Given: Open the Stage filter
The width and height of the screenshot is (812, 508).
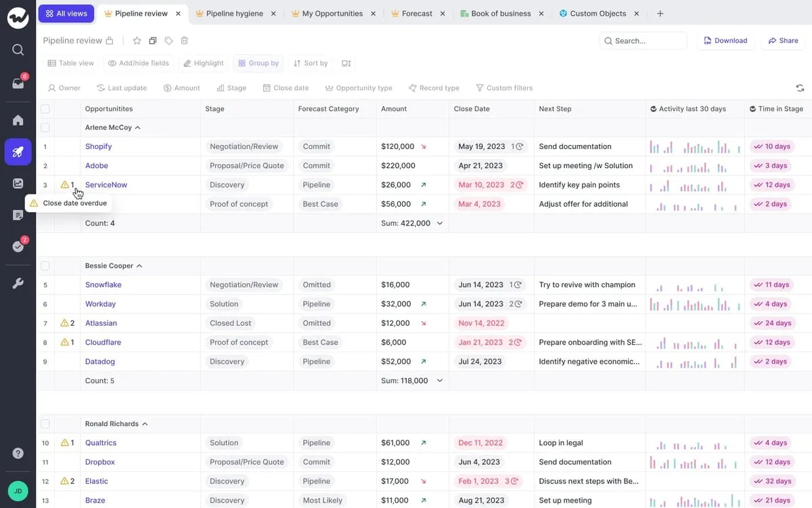Looking at the screenshot, I should pyautogui.click(x=231, y=88).
